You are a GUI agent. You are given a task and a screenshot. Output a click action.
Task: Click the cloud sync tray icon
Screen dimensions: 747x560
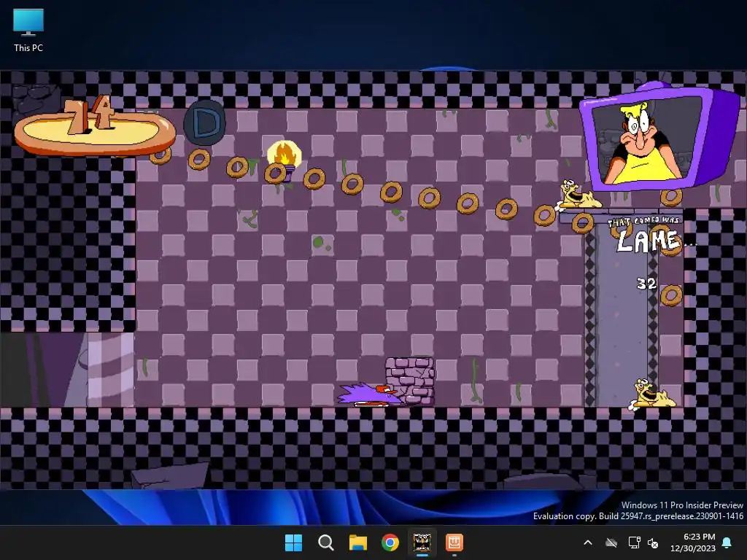point(611,542)
